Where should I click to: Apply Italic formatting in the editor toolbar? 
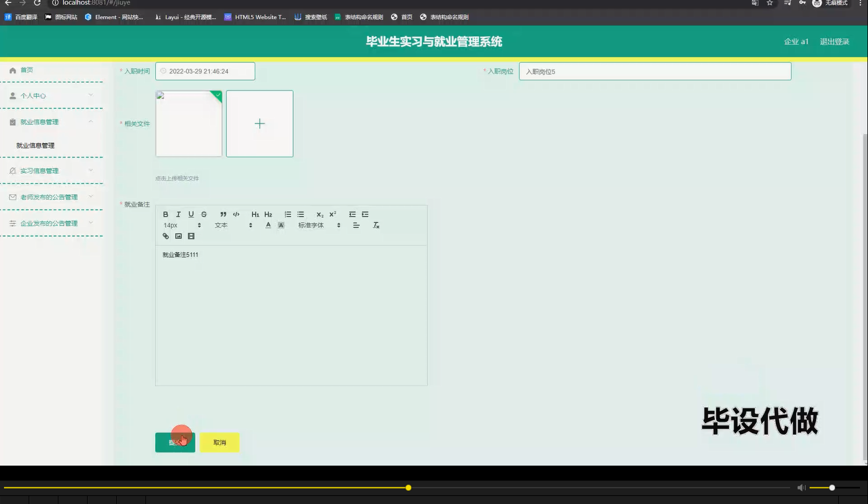pyautogui.click(x=178, y=214)
